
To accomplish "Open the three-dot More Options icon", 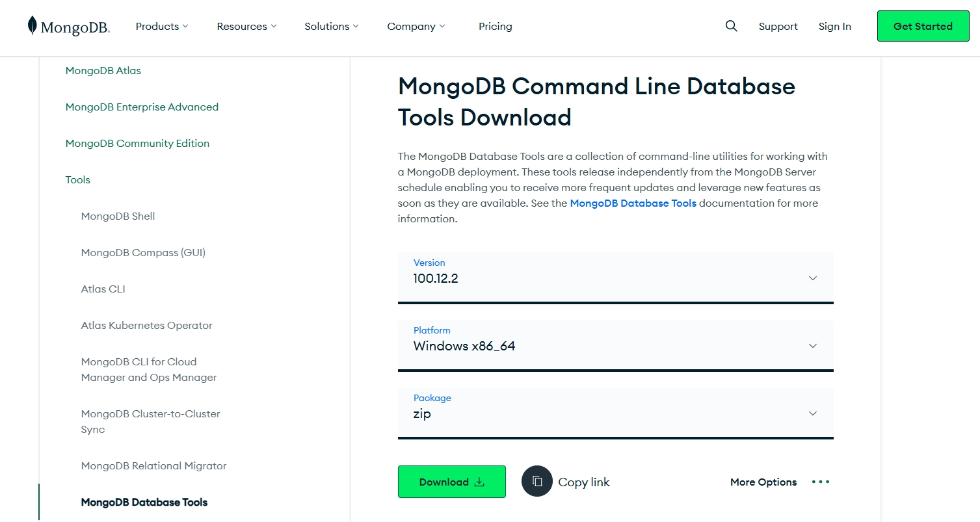I will (x=821, y=482).
